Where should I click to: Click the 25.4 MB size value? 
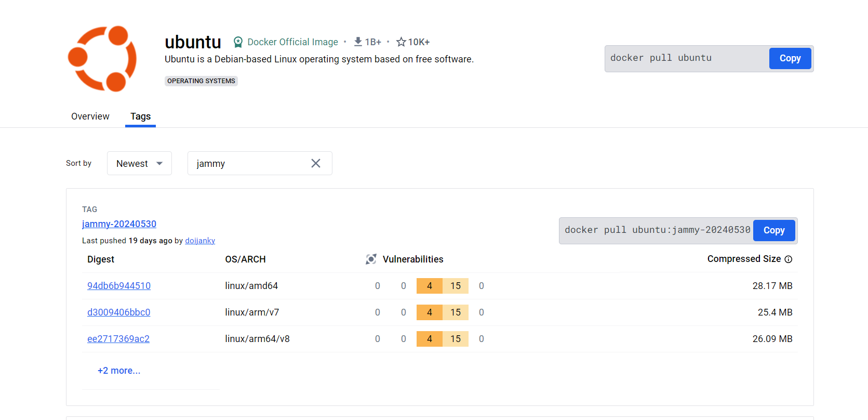click(x=775, y=312)
